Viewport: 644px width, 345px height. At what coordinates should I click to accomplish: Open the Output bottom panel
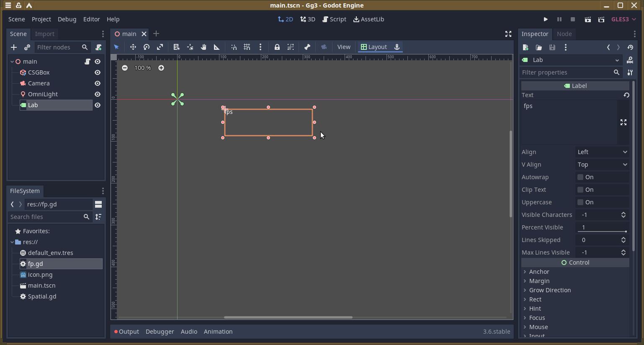tap(126, 332)
